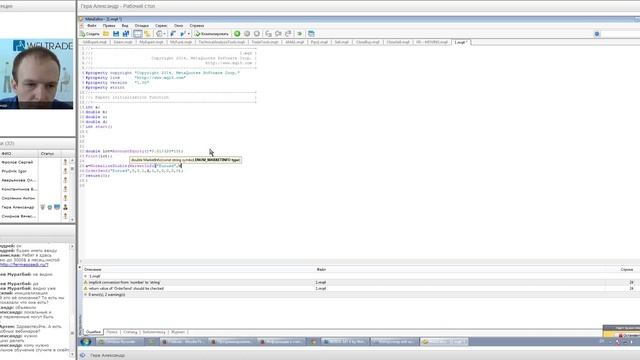
Task: Click the last blue window toolbar icon
Action: (x=311, y=34)
